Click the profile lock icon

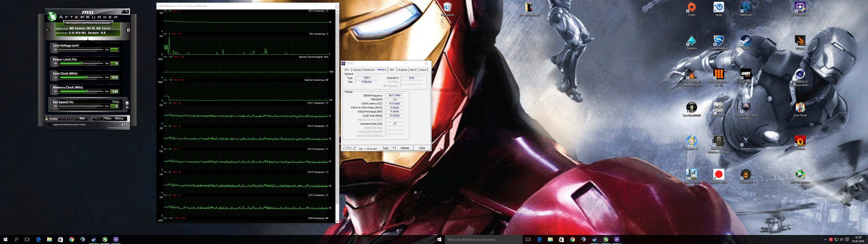coord(47,119)
